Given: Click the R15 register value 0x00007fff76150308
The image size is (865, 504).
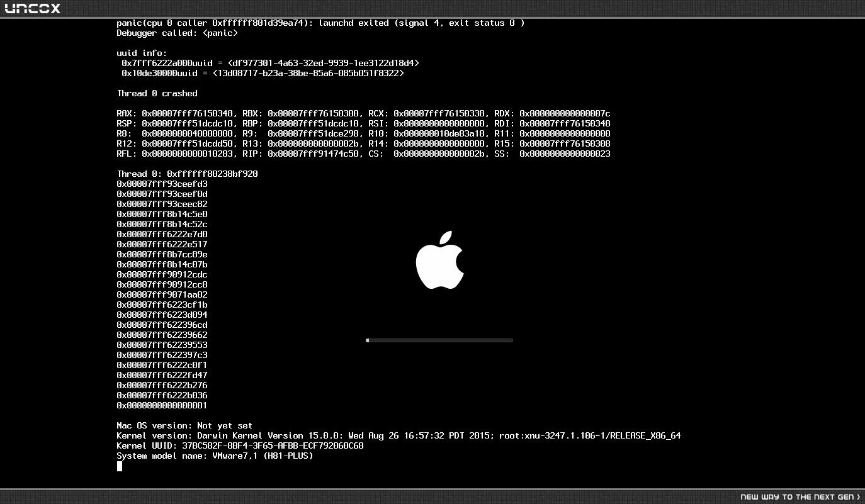Looking at the screenshot, I should 565,144.
